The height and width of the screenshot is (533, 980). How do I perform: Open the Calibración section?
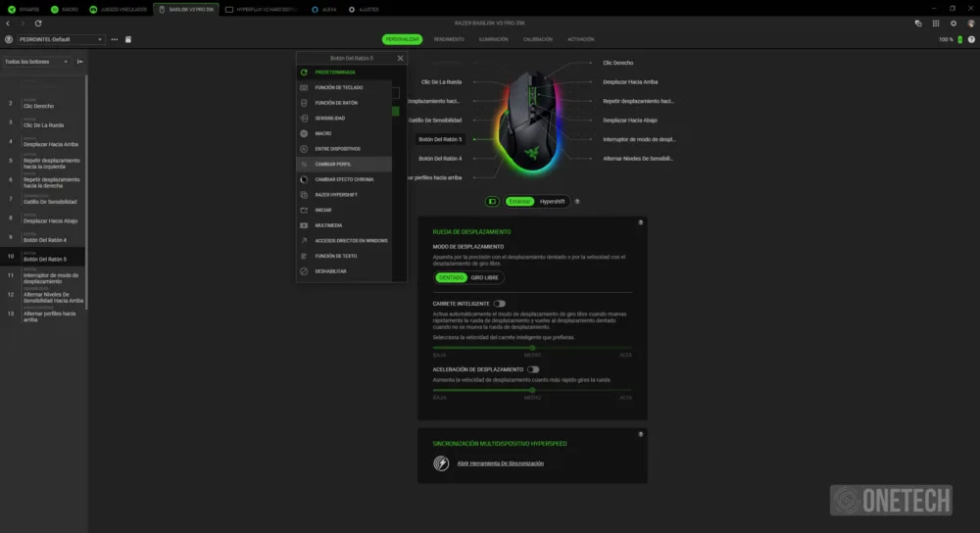537,39
